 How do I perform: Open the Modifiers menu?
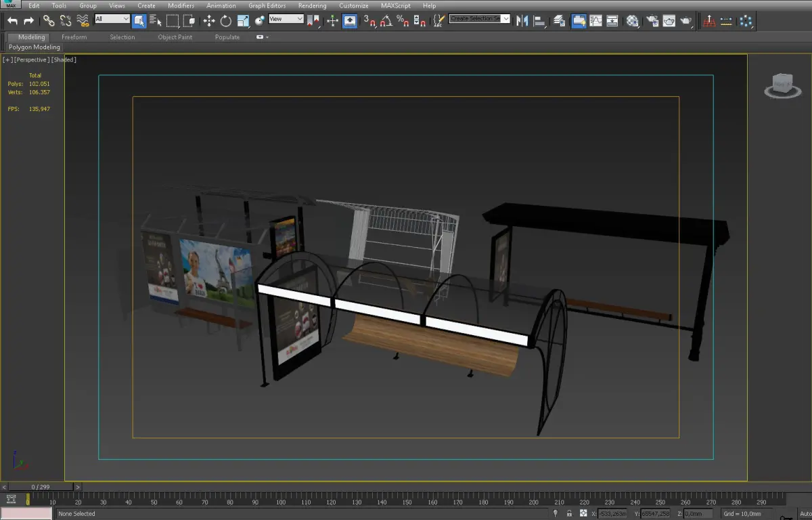tap(181, 5)
